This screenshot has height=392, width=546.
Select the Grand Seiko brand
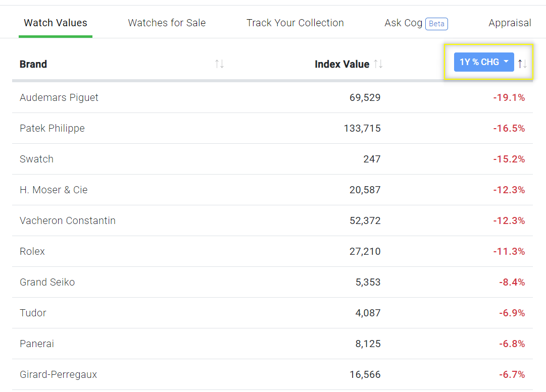tap(47, 282)
